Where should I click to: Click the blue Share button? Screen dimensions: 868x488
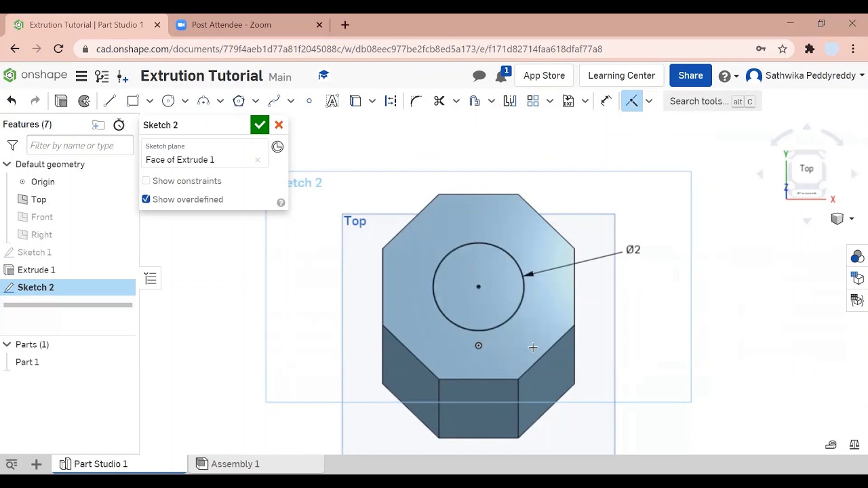[690, 75]
